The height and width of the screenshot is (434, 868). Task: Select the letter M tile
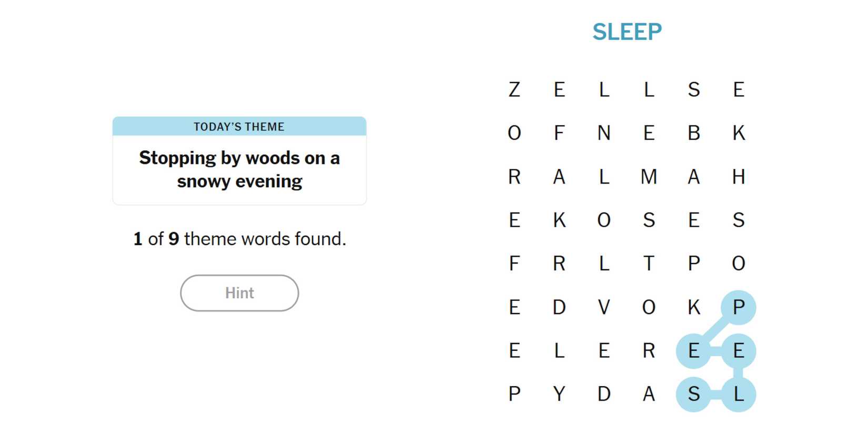coord(649,177)
